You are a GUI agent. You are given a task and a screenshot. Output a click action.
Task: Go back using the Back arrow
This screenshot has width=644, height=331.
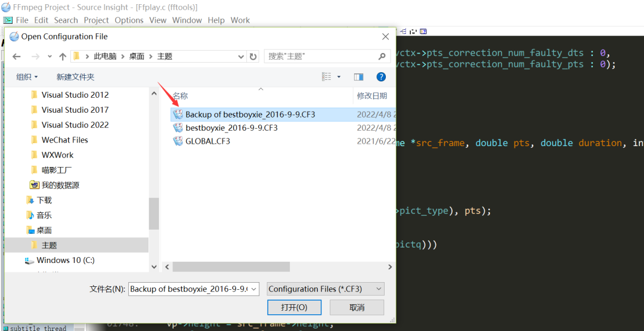coord(17,57)
